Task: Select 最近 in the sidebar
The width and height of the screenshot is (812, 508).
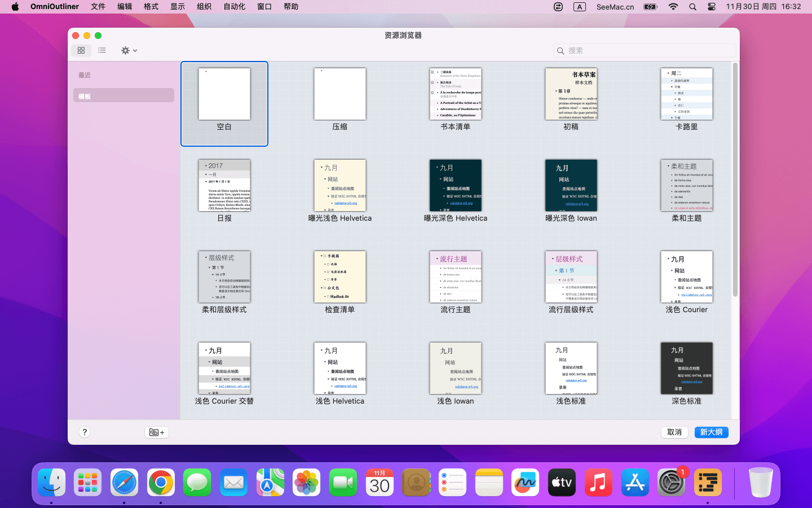Action: (x=85, y=75)
